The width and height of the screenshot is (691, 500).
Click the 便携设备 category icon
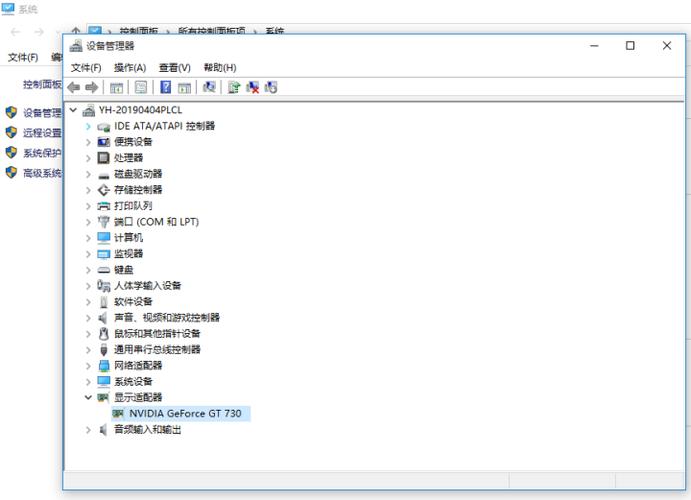[104, 142]
